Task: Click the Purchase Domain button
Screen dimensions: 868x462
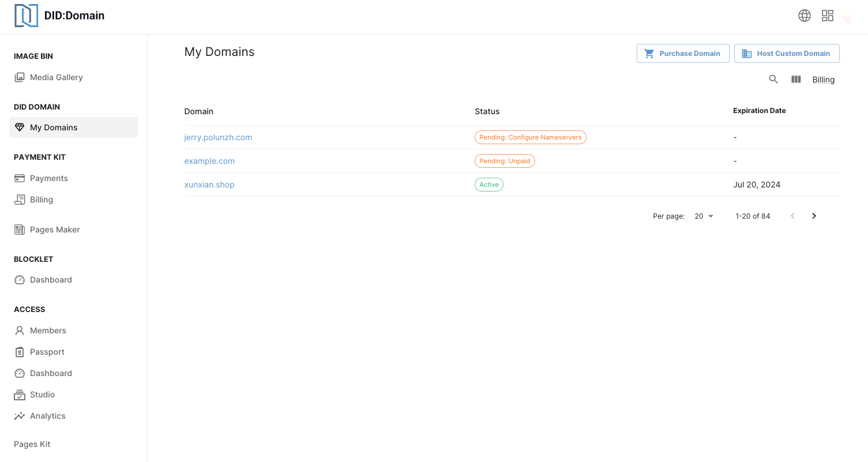Action: pyautogui.click(x=683, y=54)
